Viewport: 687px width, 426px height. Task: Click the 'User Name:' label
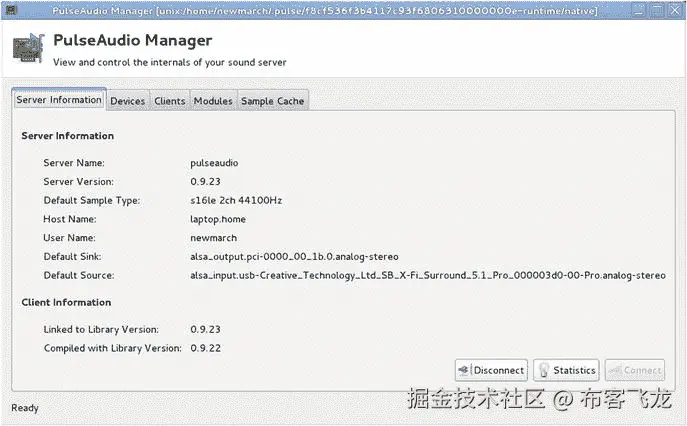(x=69, y=238)
